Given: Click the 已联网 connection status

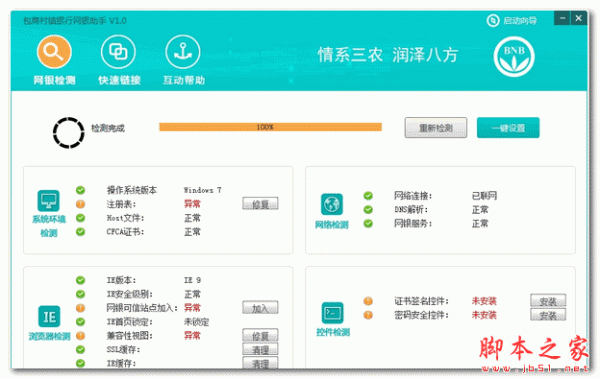Looking at the screenshot, I should (484, 196).
